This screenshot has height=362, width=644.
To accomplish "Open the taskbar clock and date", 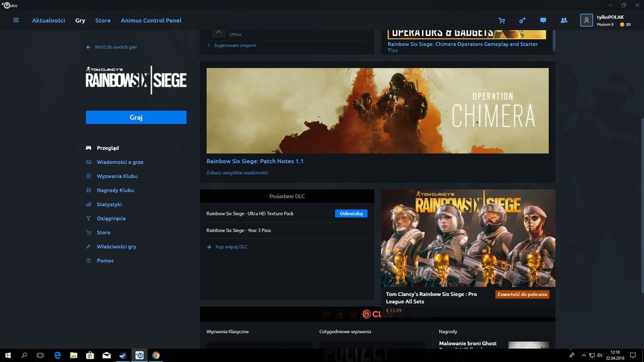I will (x=615, y=356).
